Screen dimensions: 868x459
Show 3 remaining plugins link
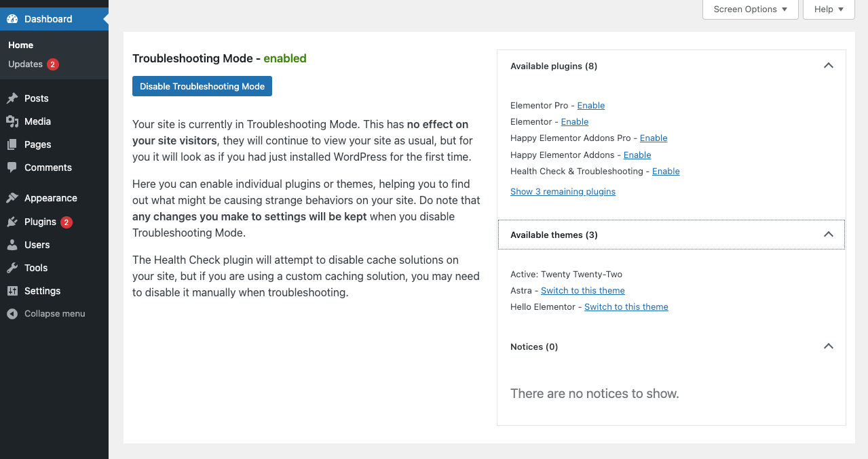click(x=563, y=191)
